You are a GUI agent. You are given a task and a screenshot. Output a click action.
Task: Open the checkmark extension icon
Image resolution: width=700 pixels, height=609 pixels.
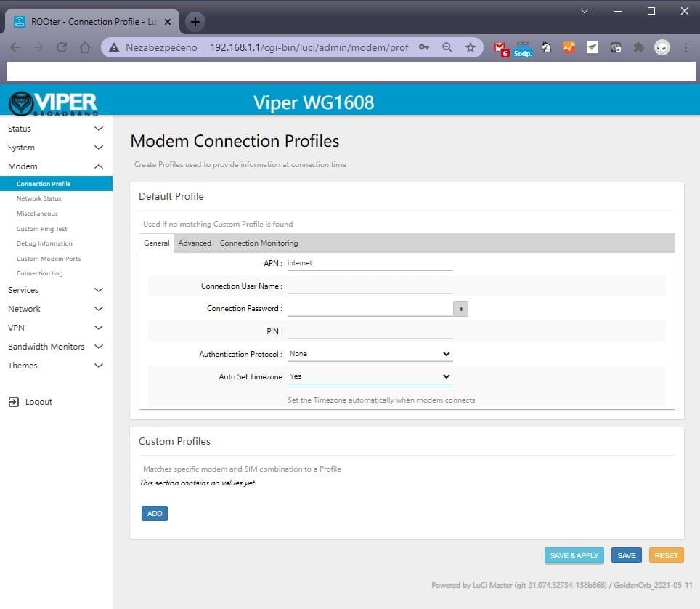pos(593,47)
